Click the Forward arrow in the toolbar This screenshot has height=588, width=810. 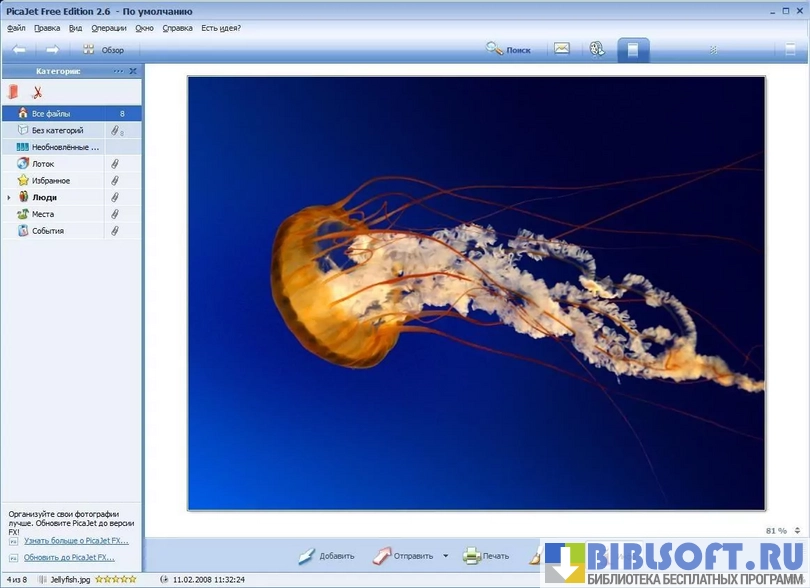(x=52, y=49)
